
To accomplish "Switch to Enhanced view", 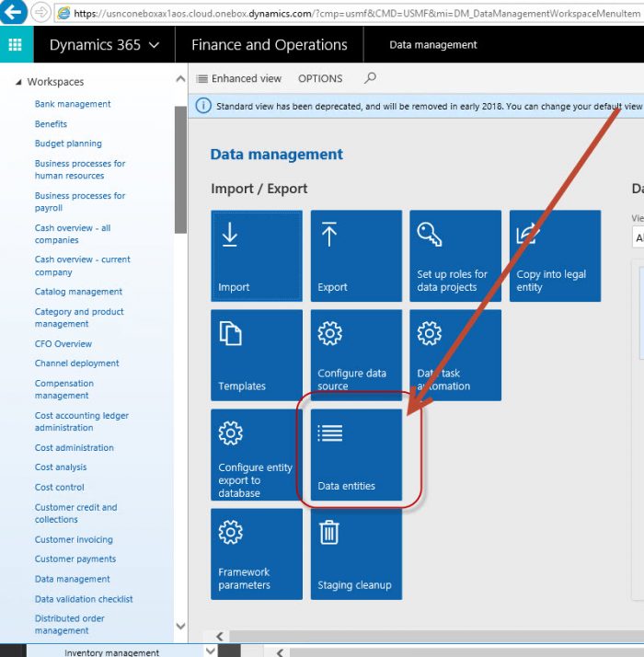I will [239, 78].
